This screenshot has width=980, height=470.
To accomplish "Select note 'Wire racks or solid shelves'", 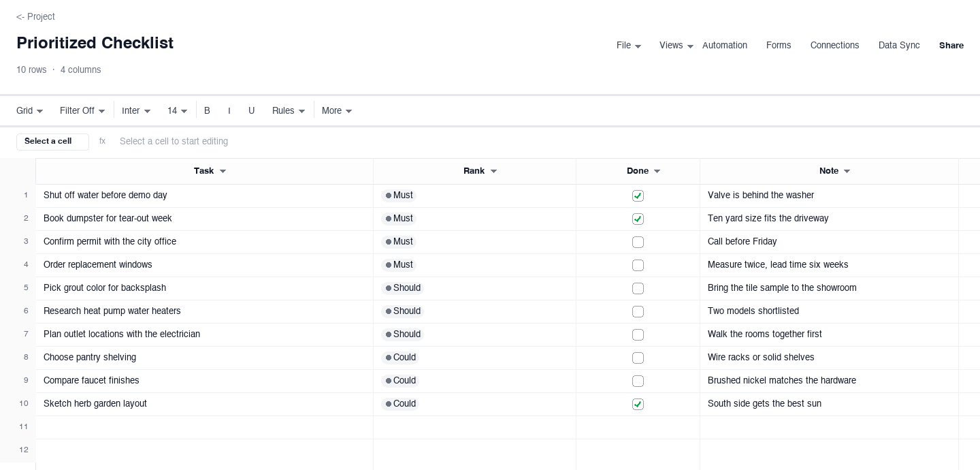I will [x=829, y=358].
